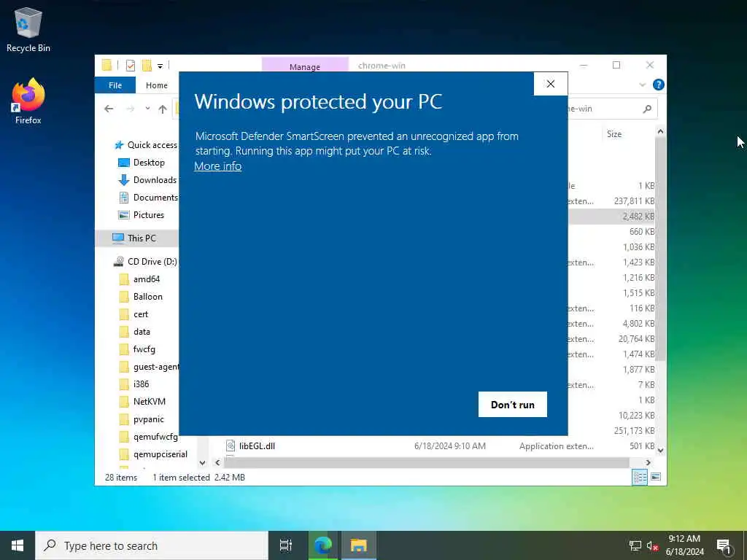The height and width of the screenshot is (560, 747).
Task: Go up one folder level arrow
Action: click(x=163, y=109)
